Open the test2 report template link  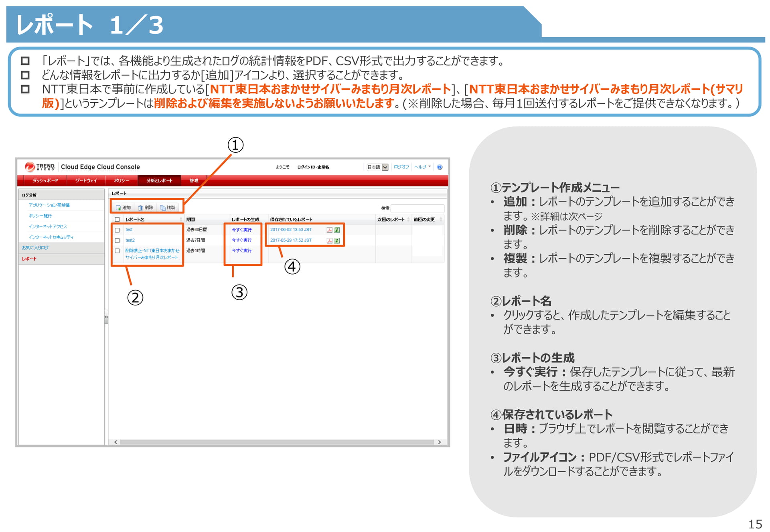click(130, 240)
